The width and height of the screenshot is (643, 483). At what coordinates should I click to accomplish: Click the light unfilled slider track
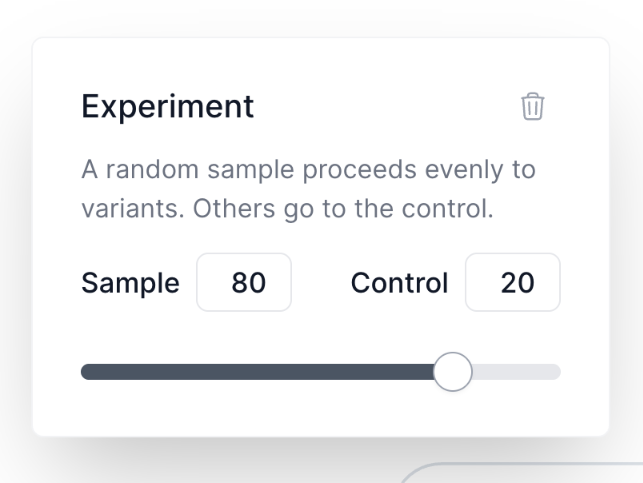[515, 372]
